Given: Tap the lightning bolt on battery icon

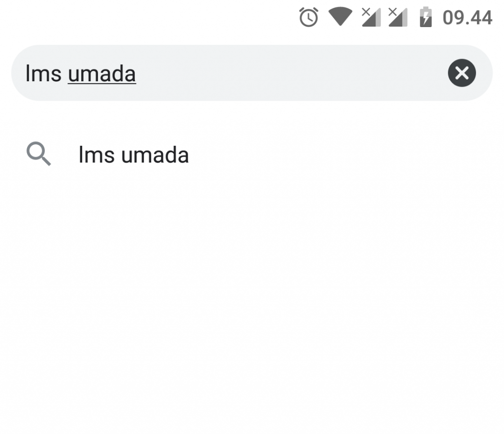Looking at the screenshot, I should [426, 19].
